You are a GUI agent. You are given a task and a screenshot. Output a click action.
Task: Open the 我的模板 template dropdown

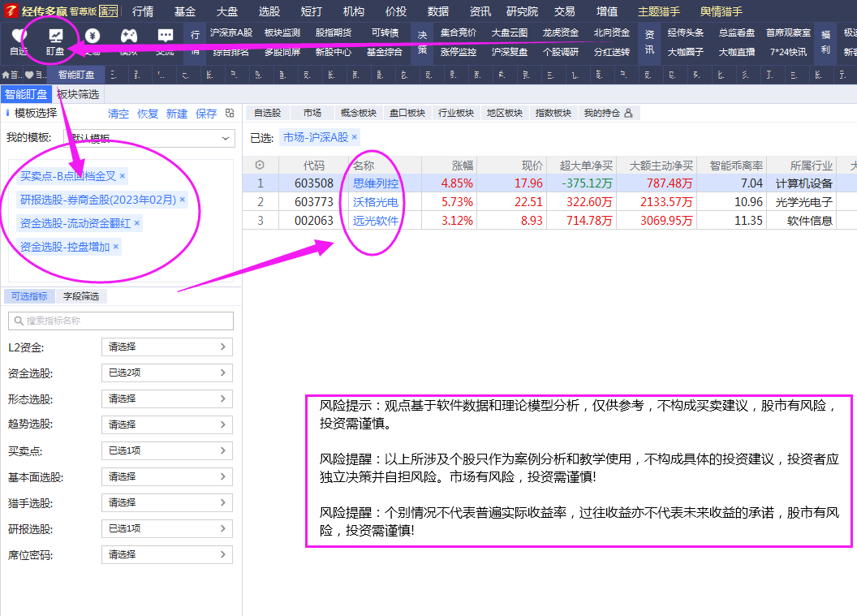tap(149, 138)
